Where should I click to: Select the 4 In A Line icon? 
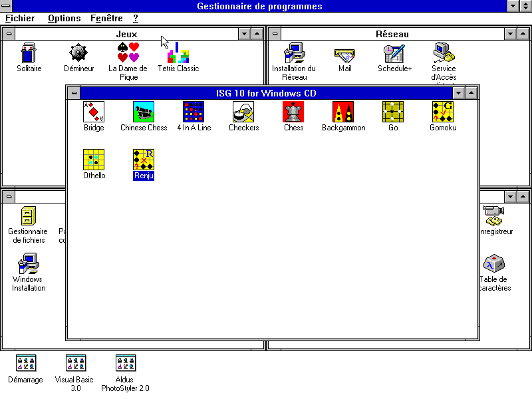click(x=194, y=112)
